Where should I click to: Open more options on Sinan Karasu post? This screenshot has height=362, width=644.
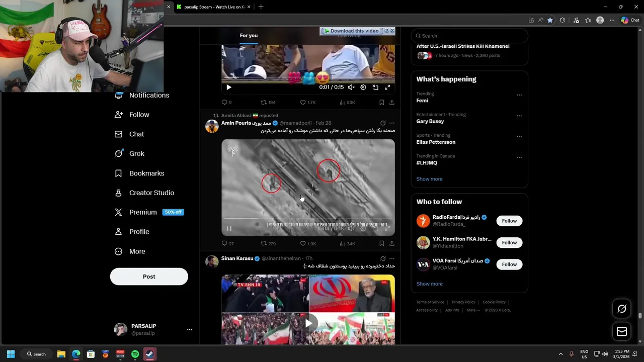coord(392,258)
